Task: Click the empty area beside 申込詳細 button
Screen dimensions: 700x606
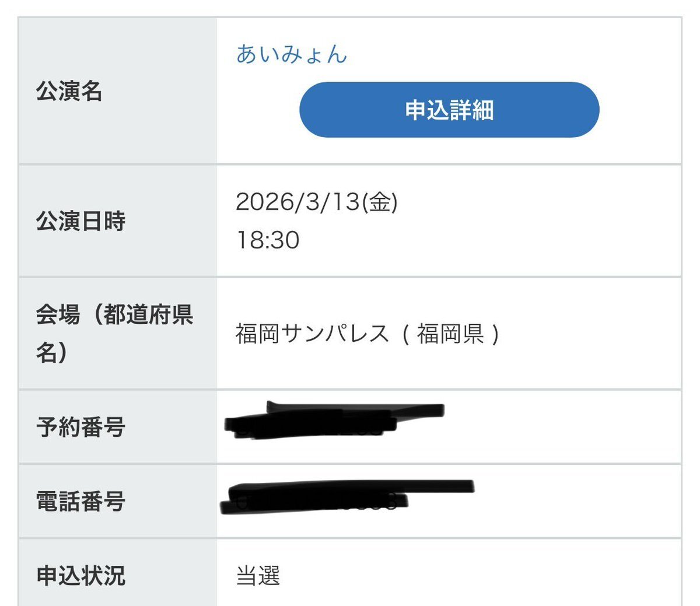Action: tap(642, 109)
